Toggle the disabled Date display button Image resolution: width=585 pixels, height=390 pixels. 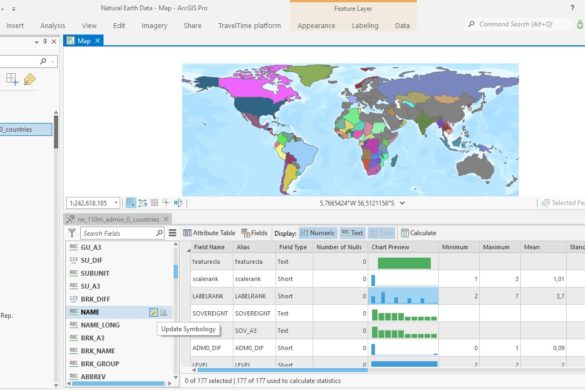[381, 233]
